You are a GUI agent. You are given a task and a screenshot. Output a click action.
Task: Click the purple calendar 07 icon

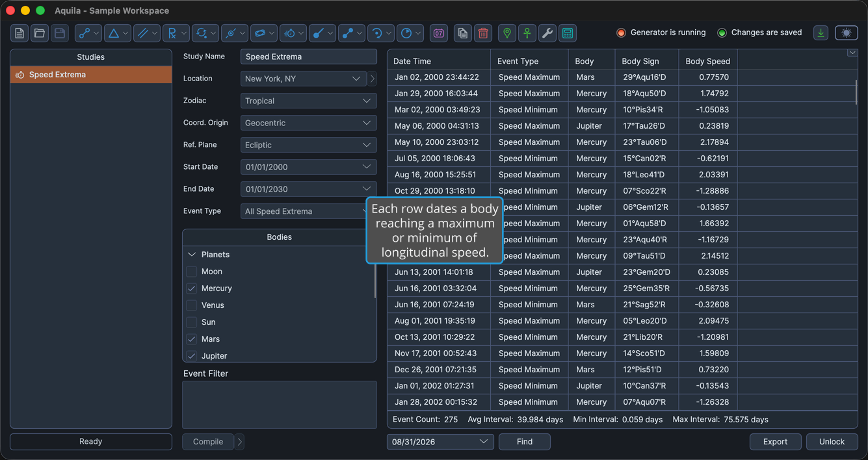pos(439,33)
